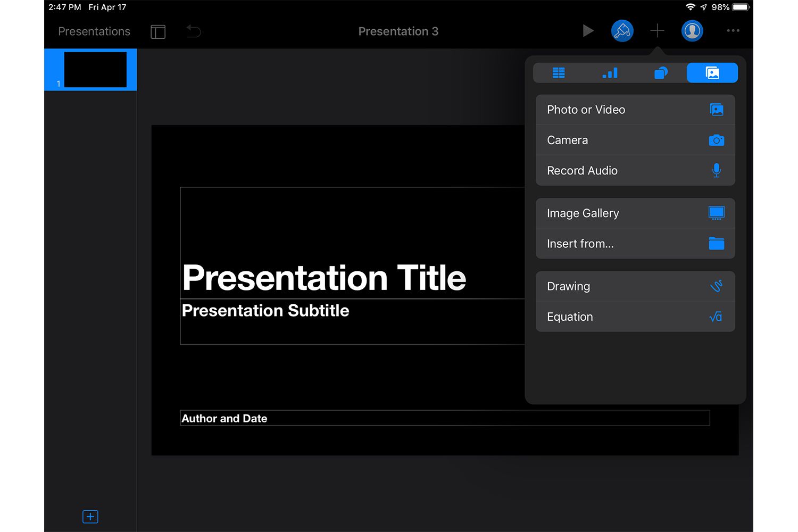Tap the Format paintbrush icon
Screen dimensions: 798x532
(x=622, y=31)
